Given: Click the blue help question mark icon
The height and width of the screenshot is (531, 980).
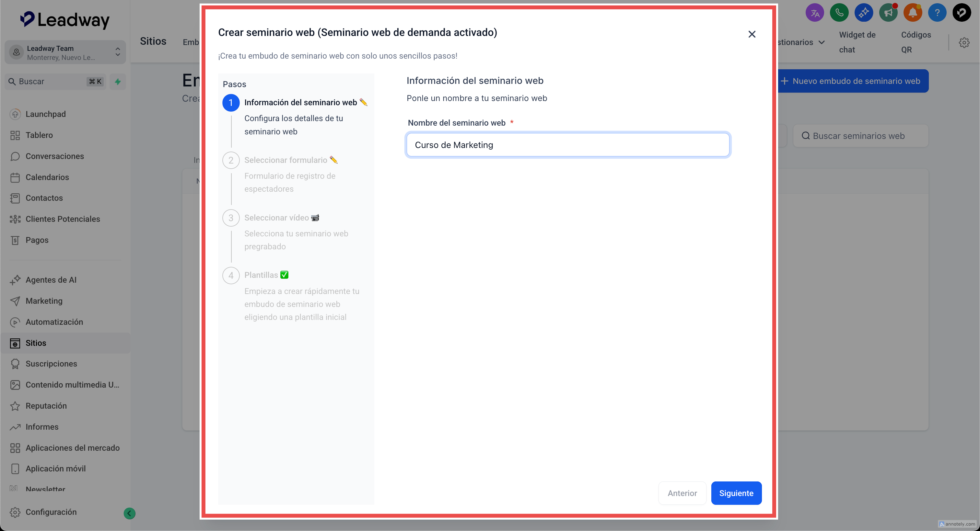Looking at the screenshot, I should 937,13.
